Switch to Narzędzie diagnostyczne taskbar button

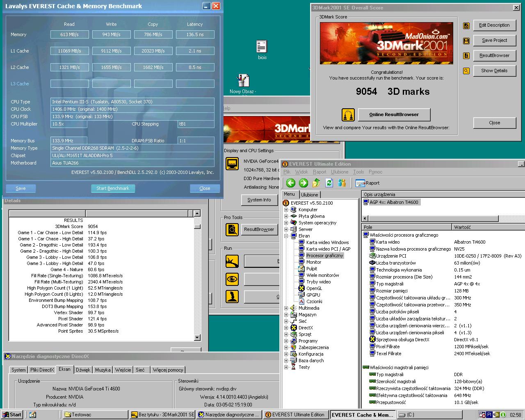(x=229, y=415)
